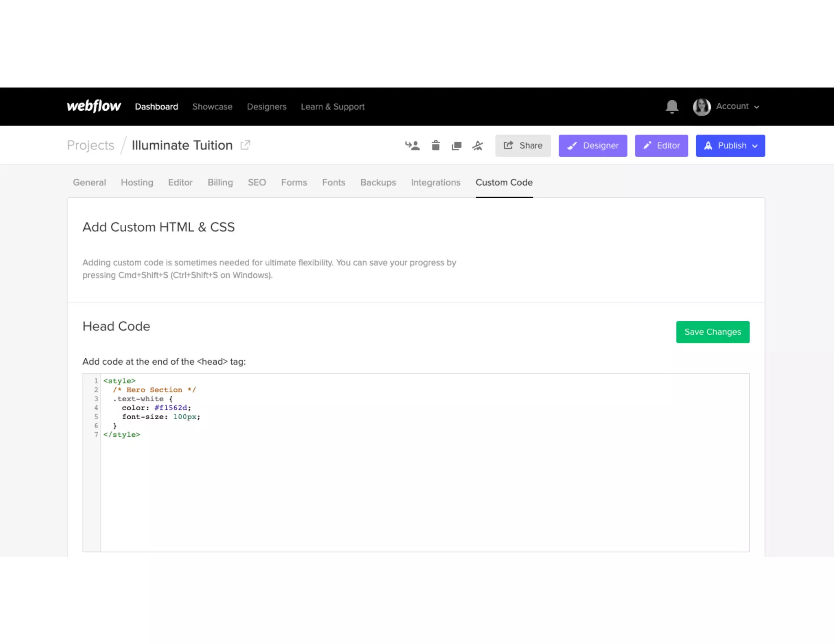Select the Integrations tab
Viewport: 834px width, 644px height.
point(435,182)
